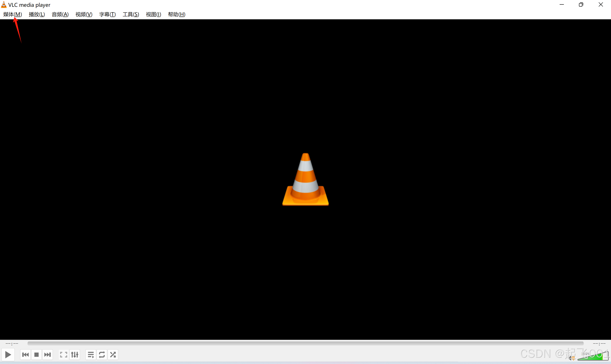Toggle fullscreen video mode

tap(64, 355)
